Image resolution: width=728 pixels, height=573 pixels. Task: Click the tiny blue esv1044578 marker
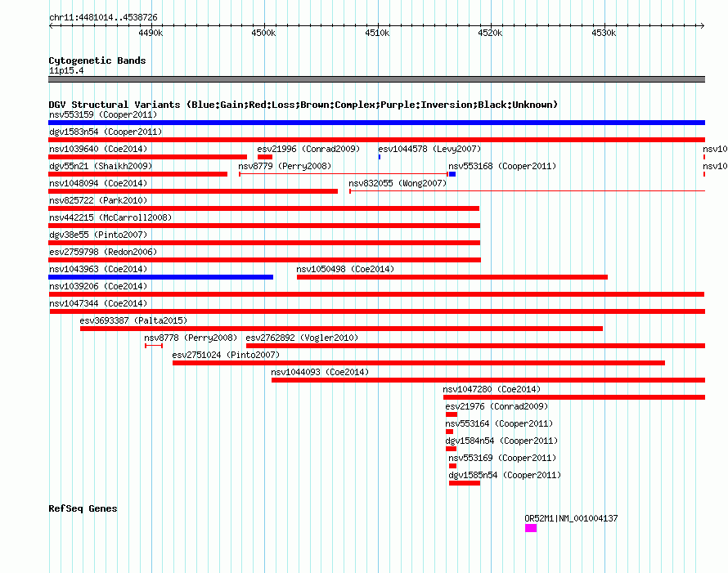[x=380, y=157]
